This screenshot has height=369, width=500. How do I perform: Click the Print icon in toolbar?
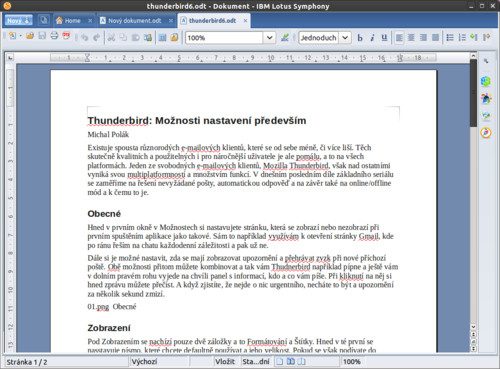click(54, 36)
